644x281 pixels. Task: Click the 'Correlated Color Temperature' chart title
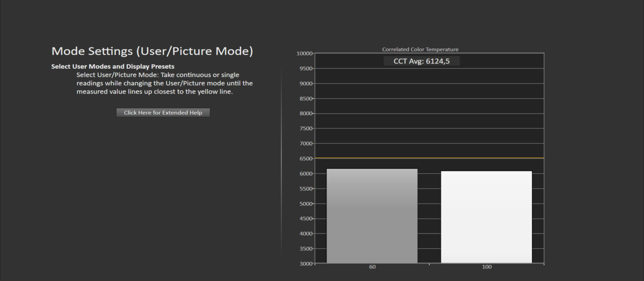click(420, 49)
